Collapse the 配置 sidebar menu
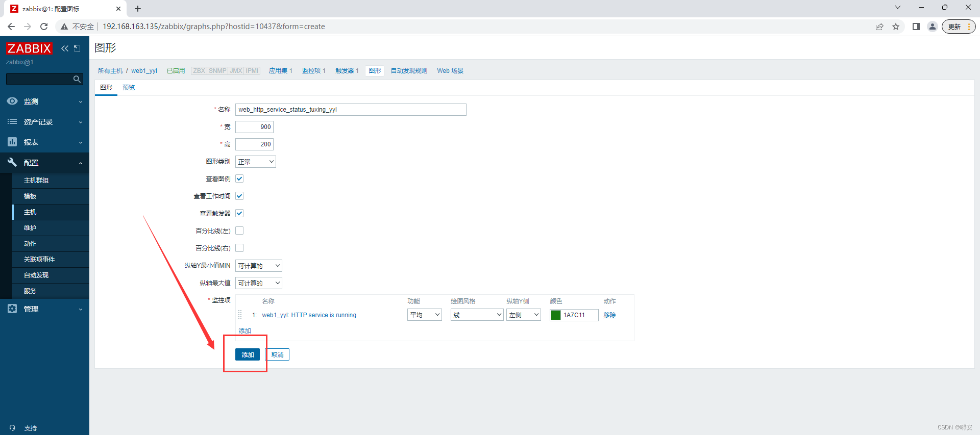This screenshot has height=435, width=980. point(44,163)
